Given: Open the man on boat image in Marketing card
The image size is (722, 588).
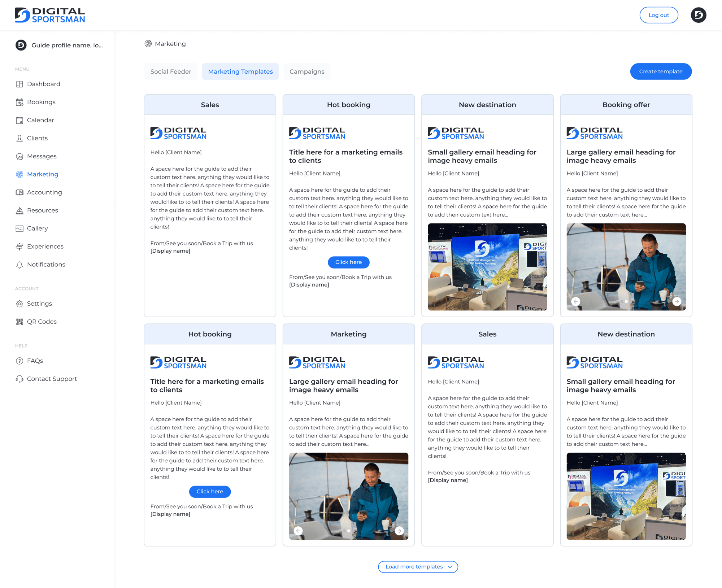Looking at the screenshot, I should [x=348, y=496].
